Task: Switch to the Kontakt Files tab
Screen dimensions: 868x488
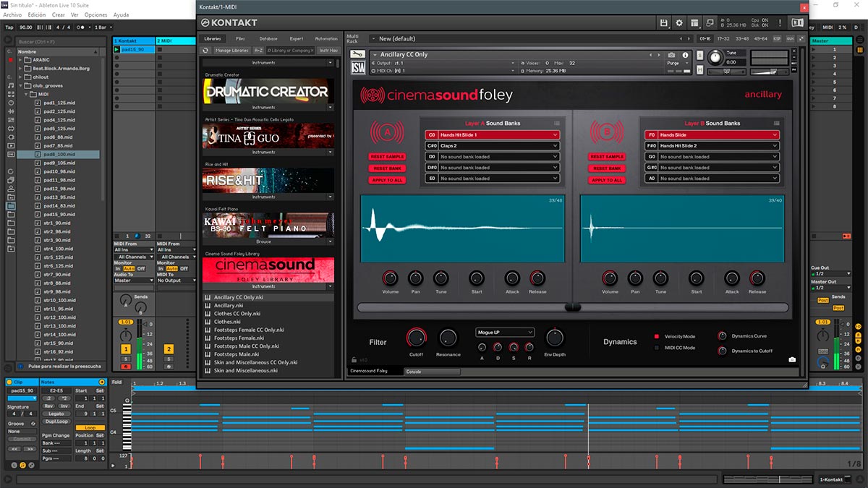Action: 240,38
